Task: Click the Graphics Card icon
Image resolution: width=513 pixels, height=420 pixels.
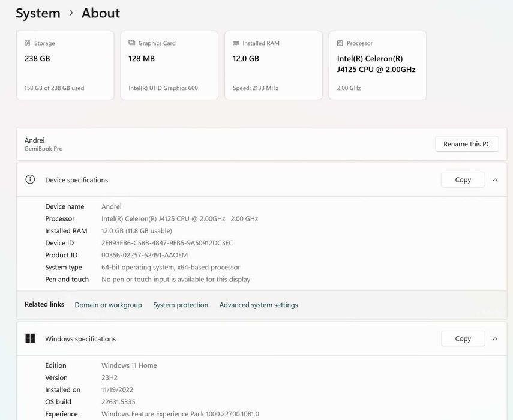Action: (x=132, y=43)
